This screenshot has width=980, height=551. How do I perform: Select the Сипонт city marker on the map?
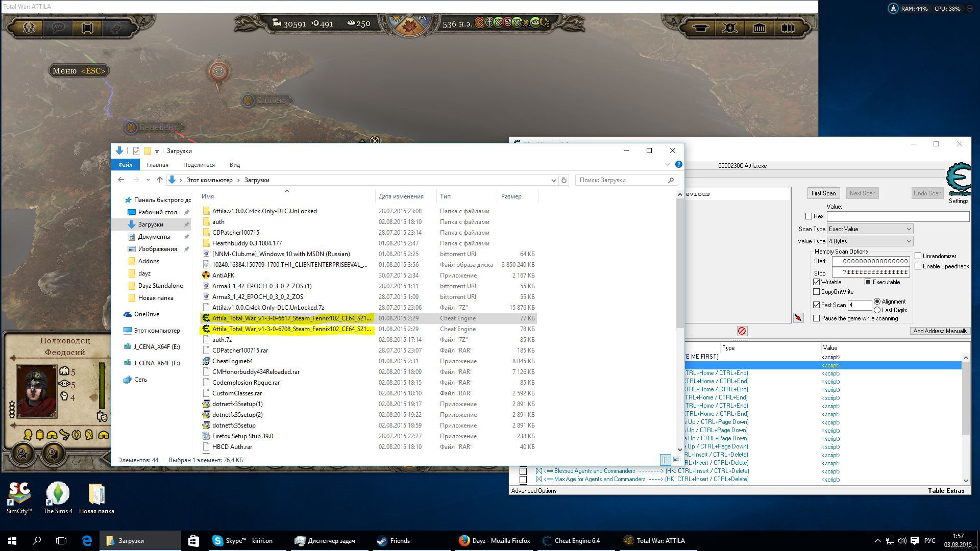point(266,101)
